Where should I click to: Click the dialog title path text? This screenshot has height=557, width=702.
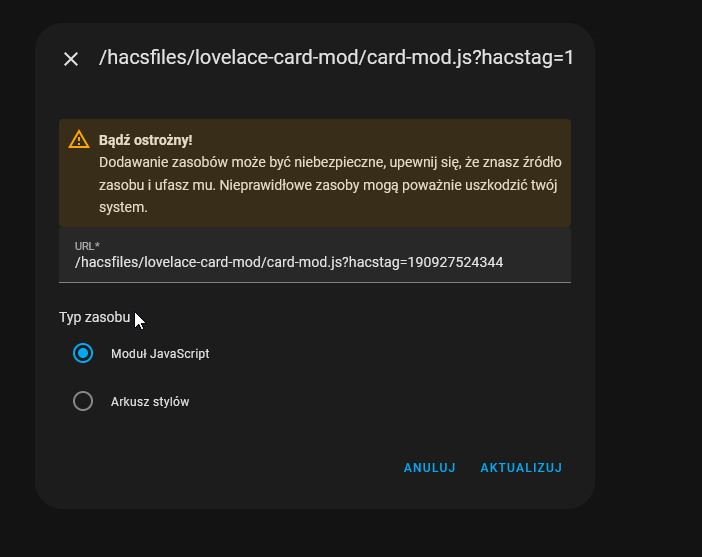[336, 57]
